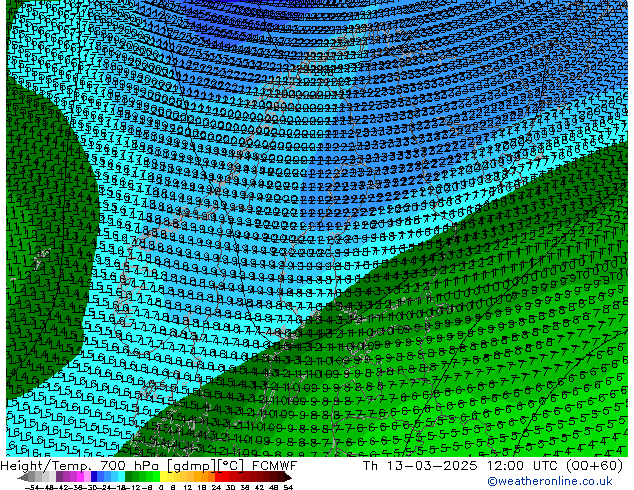Click the forecast date 'Th 13-03-2025'
634x490 pixels.
tap(420, 466)
